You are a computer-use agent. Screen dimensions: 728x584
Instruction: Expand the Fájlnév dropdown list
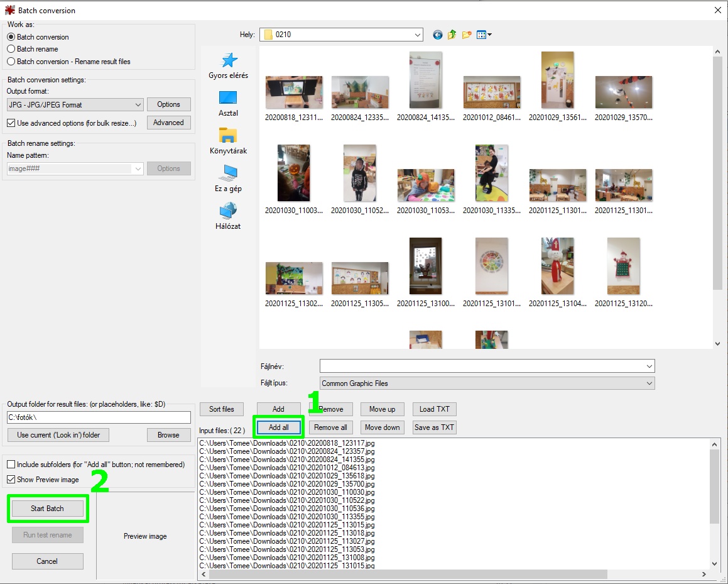[x=649, y=366]
